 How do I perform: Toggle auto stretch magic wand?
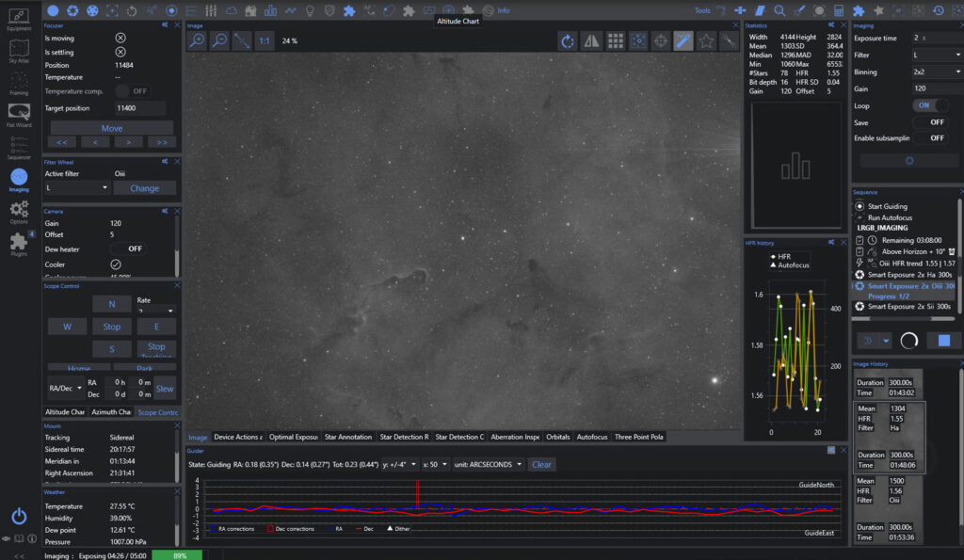683,40
